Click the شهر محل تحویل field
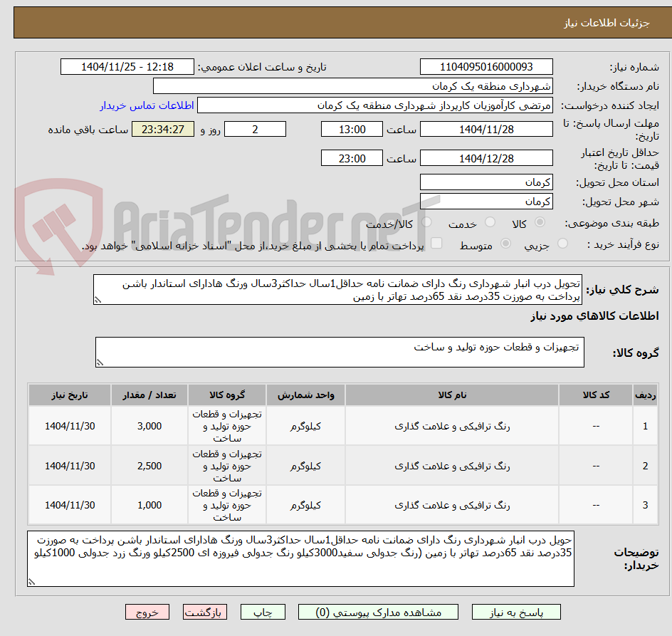 (x=486, y=201)
